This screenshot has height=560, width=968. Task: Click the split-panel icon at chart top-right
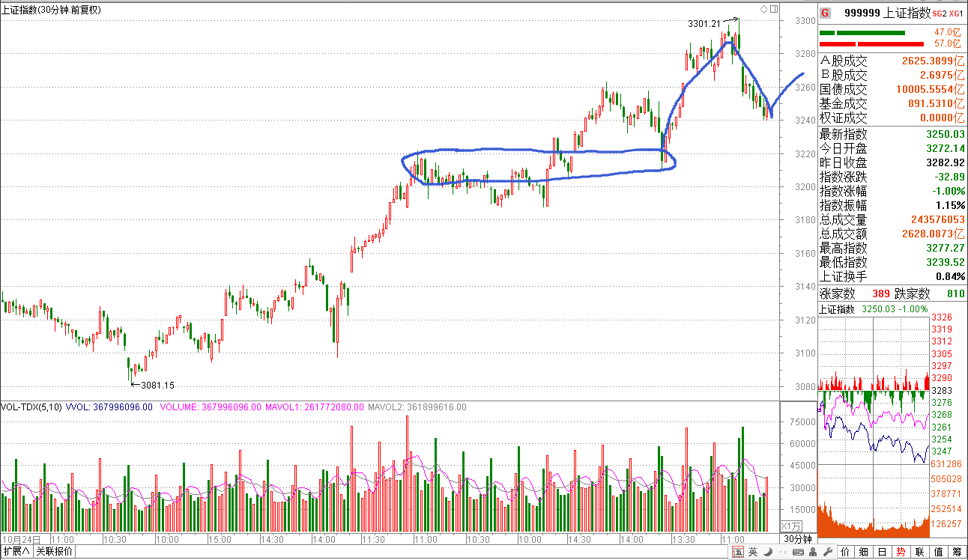[773, 9]
